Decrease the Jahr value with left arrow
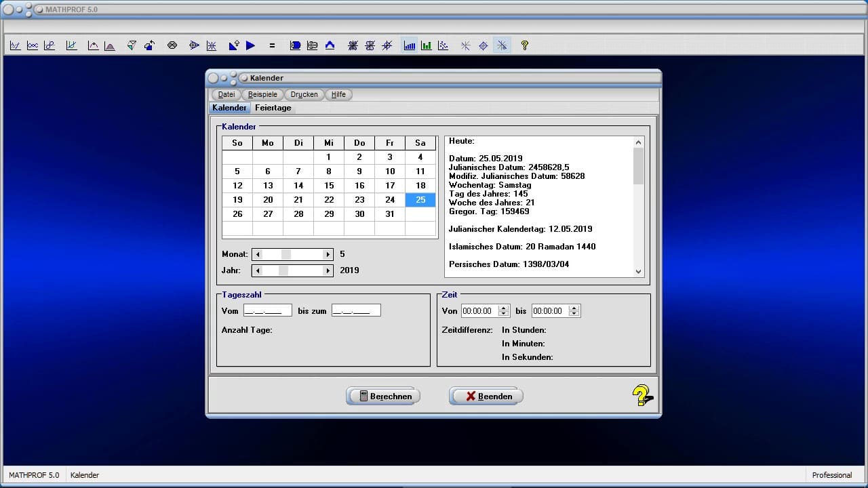 click(258, 270)
